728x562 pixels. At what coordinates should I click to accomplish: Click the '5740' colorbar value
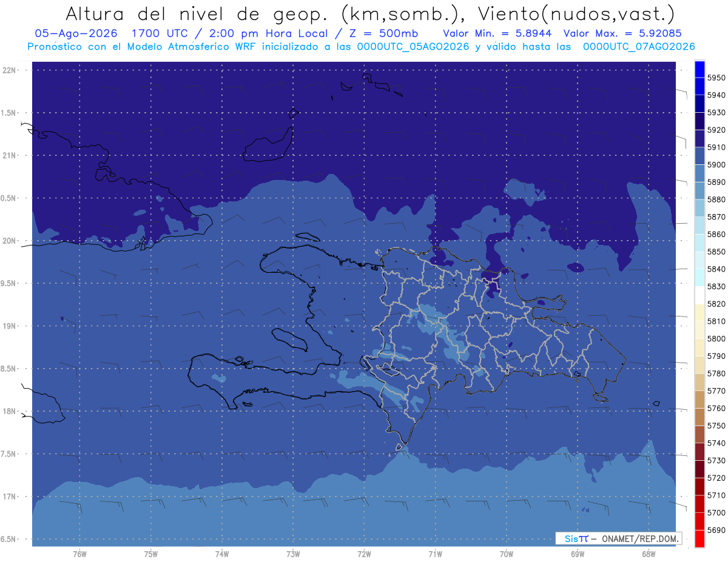715,443
